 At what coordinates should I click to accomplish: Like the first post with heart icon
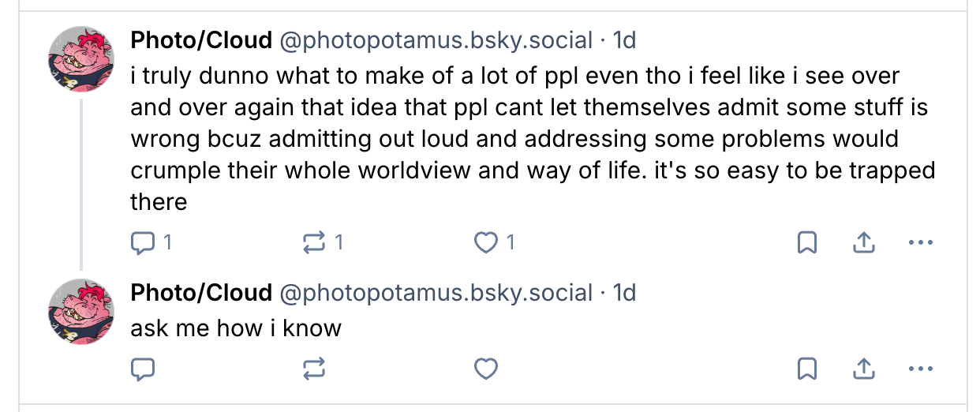[x=495, y=242]
